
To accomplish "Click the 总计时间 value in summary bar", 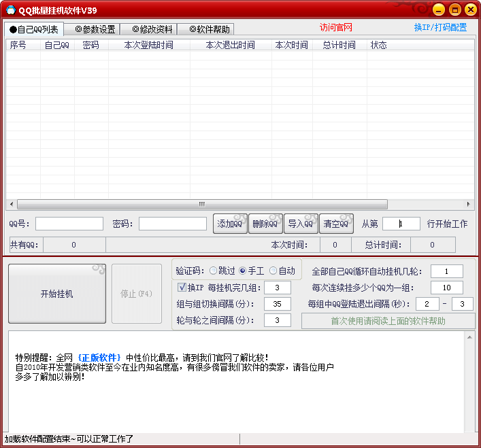I will 433,245.
